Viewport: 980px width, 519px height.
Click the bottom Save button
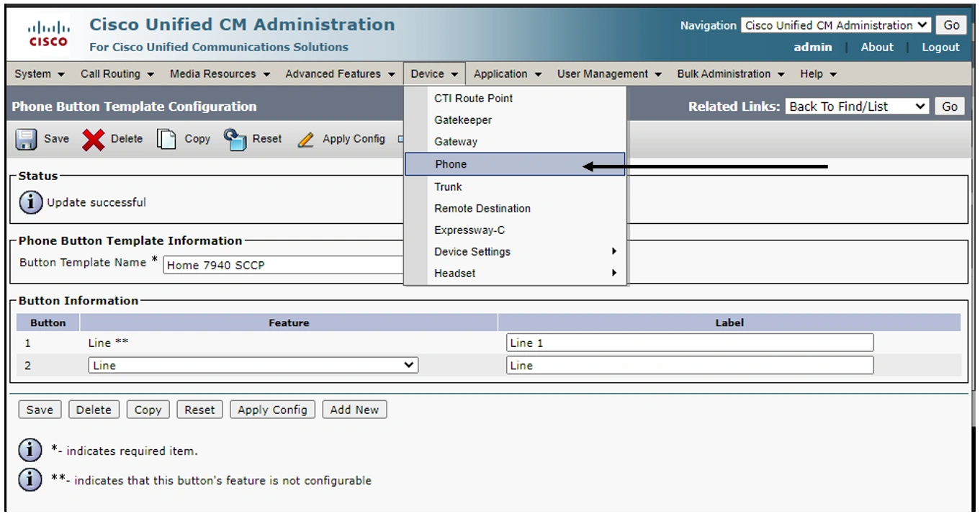tap(40, 410)
